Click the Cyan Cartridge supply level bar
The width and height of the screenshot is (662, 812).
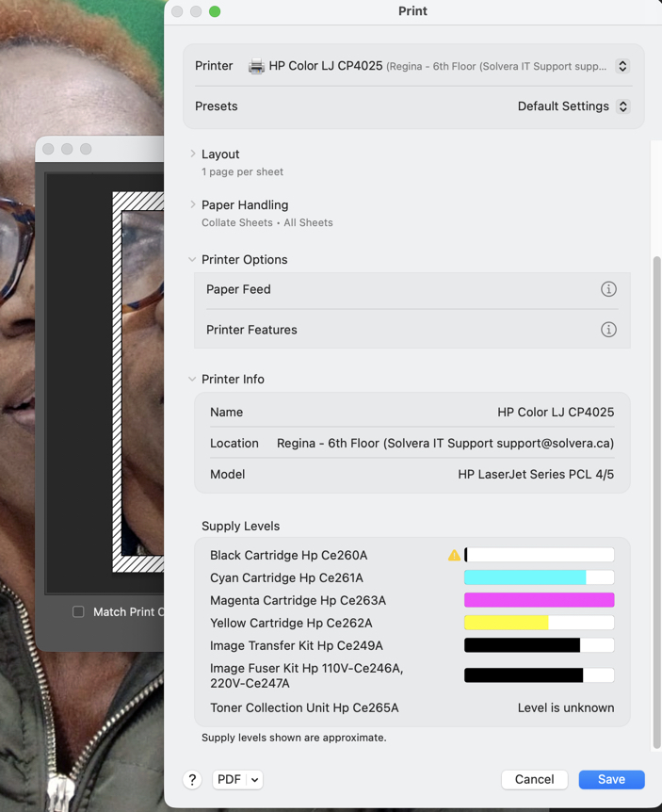tap(539, 577)
